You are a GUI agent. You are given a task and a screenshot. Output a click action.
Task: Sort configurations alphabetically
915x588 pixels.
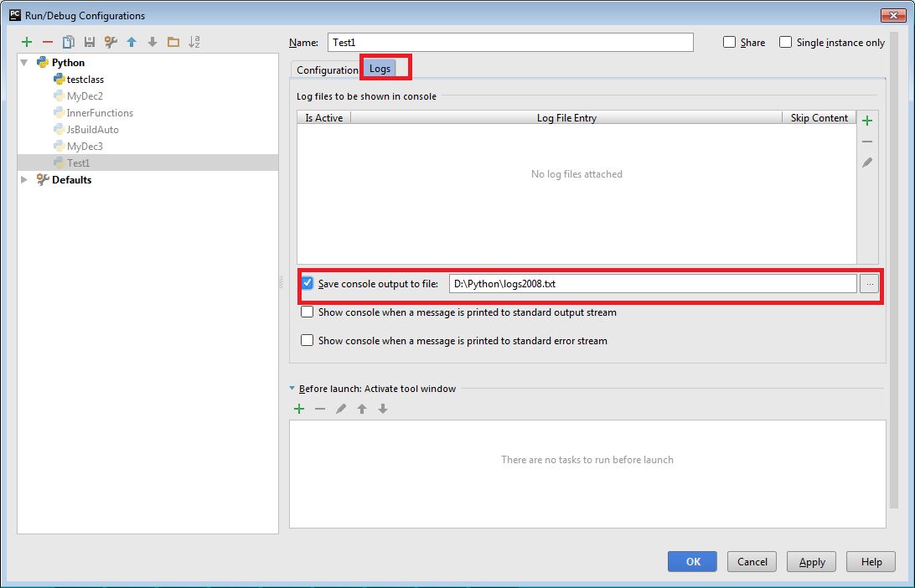click(x=194, y=42)
